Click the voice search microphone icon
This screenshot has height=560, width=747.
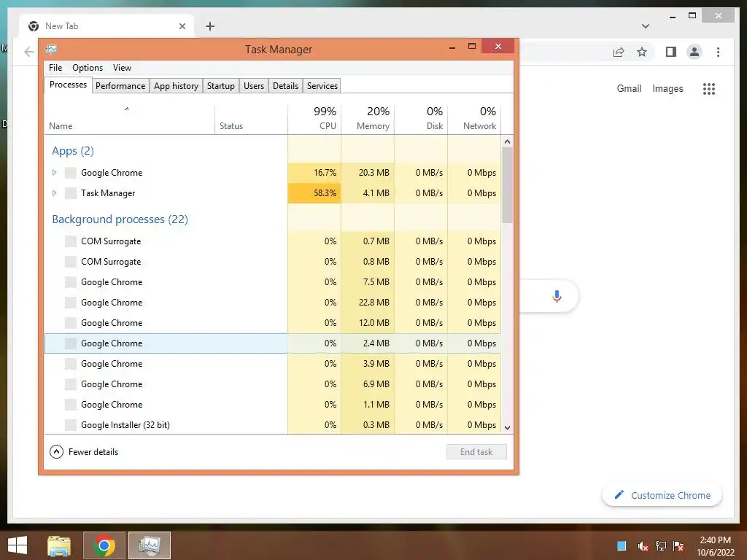tap(557, 296)
